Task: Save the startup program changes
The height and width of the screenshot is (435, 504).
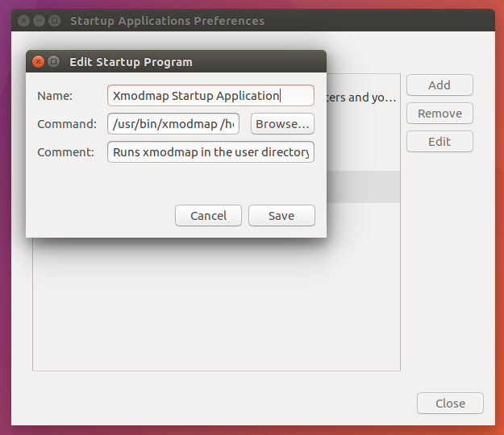Action: point(281,215)
